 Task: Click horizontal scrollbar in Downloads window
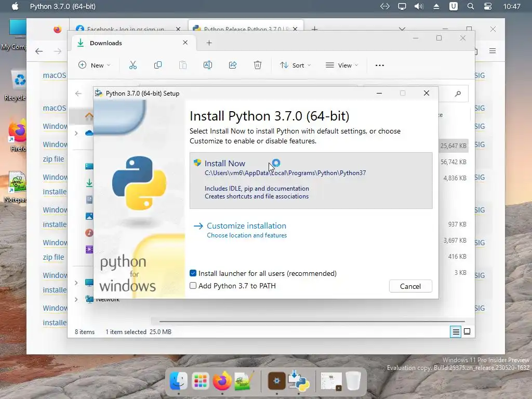312,321
